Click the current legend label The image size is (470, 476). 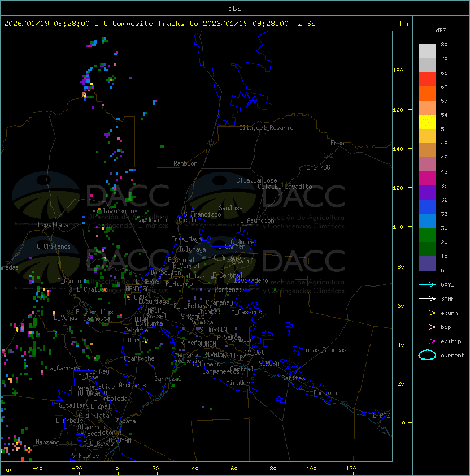tap(452, 356)
